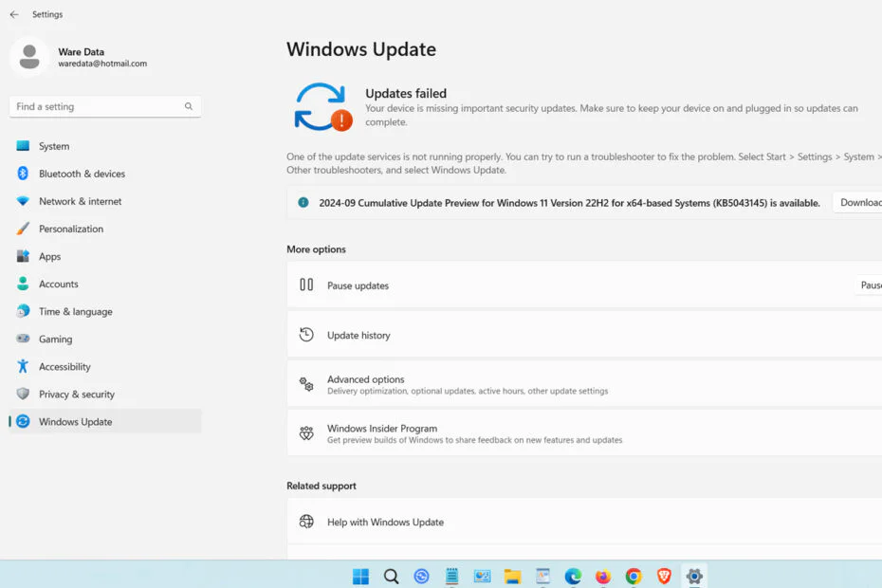Open the Windows Start menu
This screenshot has height=588, width=882.
coord(360,577)
